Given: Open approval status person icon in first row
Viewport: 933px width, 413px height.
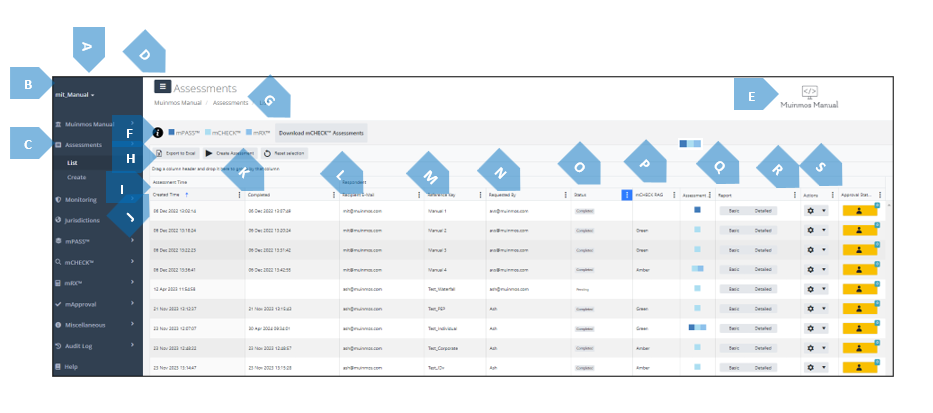Looking at the screenshot, I should 859,211.
